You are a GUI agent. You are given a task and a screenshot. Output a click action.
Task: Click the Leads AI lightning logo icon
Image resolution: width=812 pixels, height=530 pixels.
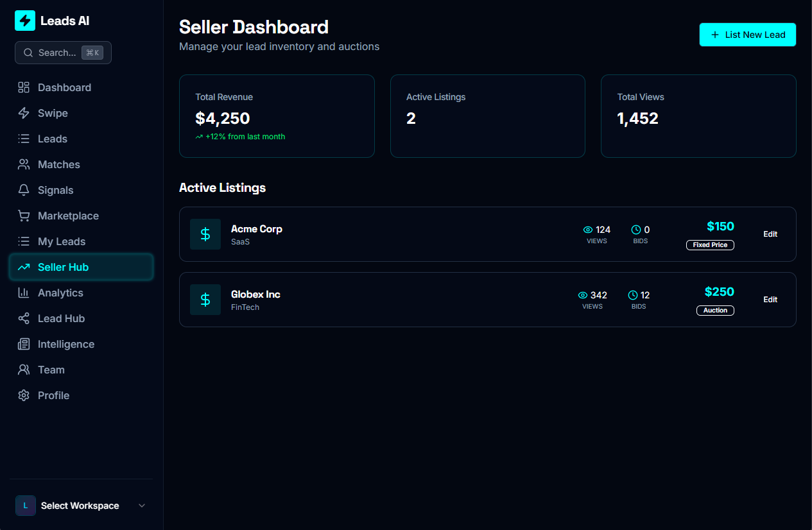point(25,21)
